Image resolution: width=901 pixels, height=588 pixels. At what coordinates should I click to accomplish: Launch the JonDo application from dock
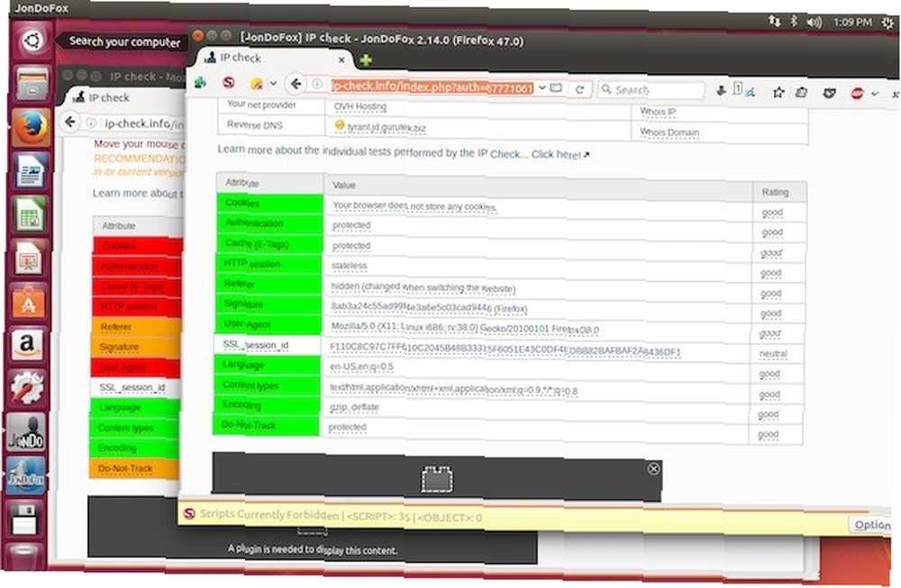(26, 432)
